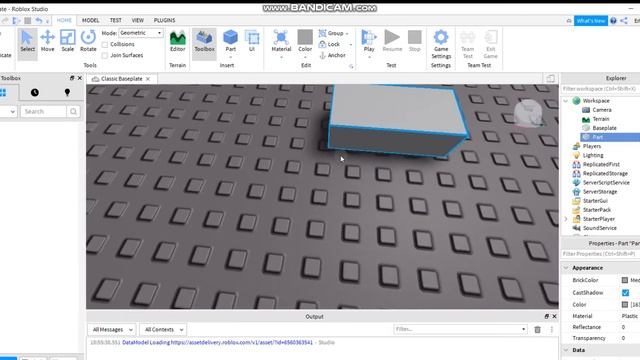The height and width of the screenshot is (360, 640).
Task: Switch to the HOME ribbon tab
Action: tap(64, 20)
